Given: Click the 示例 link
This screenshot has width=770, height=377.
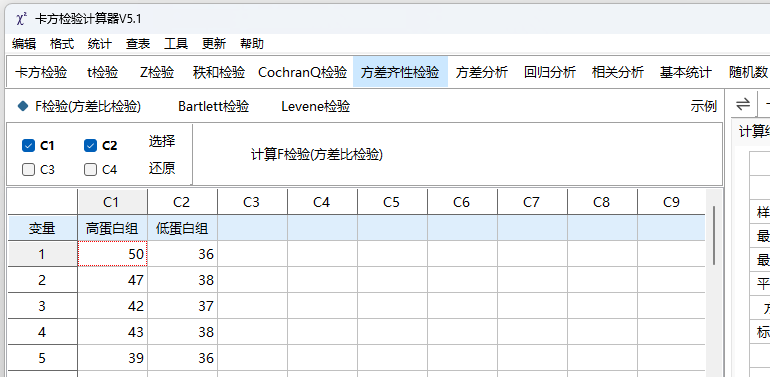Looking at the screenshot, I should pos(703,106).
